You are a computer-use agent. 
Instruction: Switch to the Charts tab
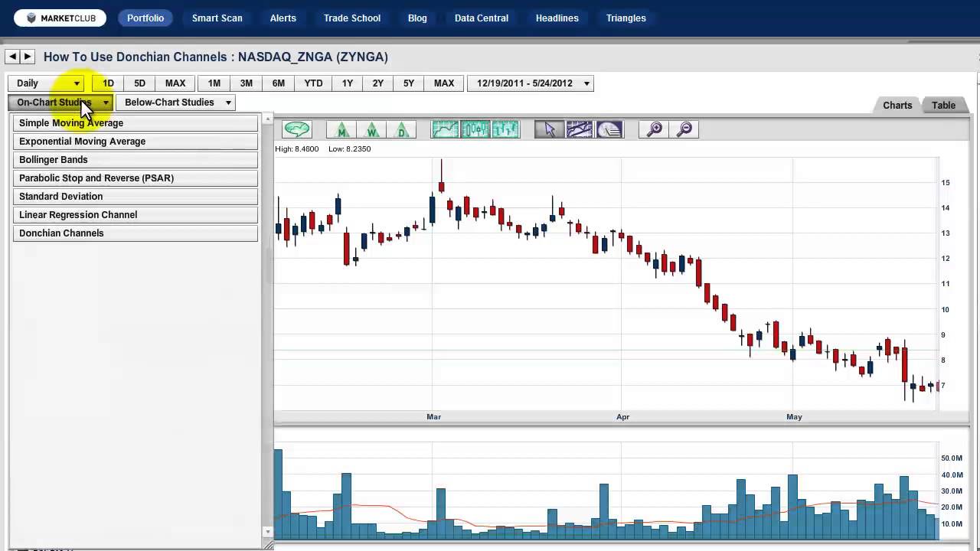897,106
